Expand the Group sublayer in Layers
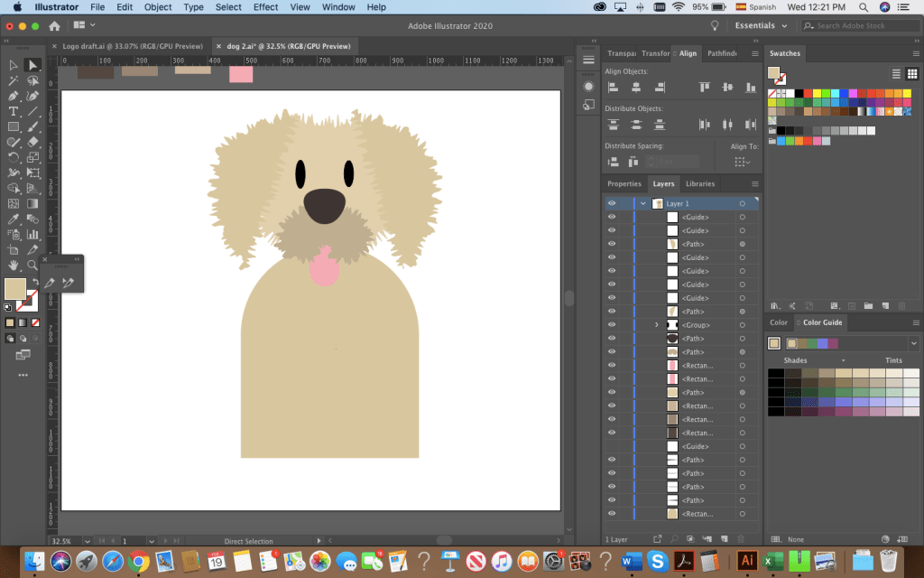924x578 pixels. (657, 324)
